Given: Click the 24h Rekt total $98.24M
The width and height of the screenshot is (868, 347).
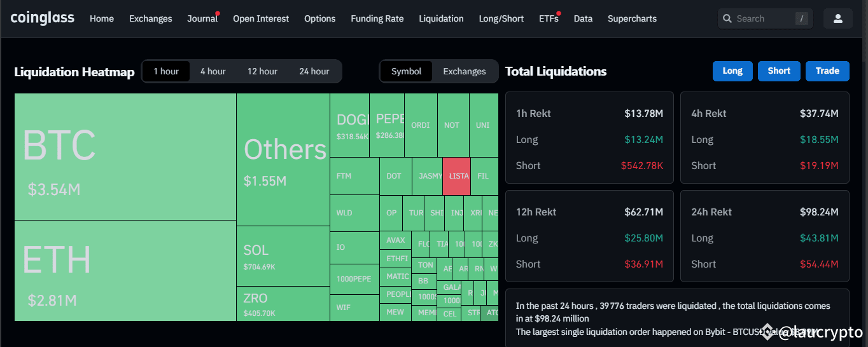Looking at the screenshot, I should pyautogui.click(x=819, y=212).
